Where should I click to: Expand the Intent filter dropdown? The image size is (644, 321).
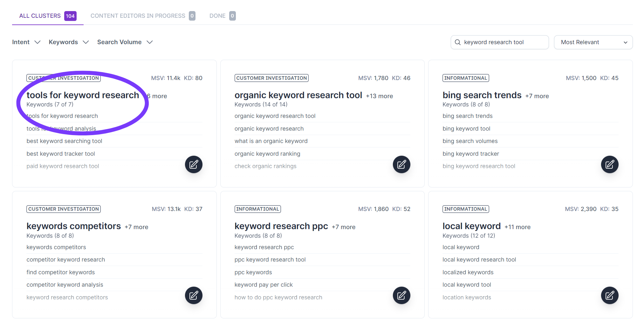26,42
